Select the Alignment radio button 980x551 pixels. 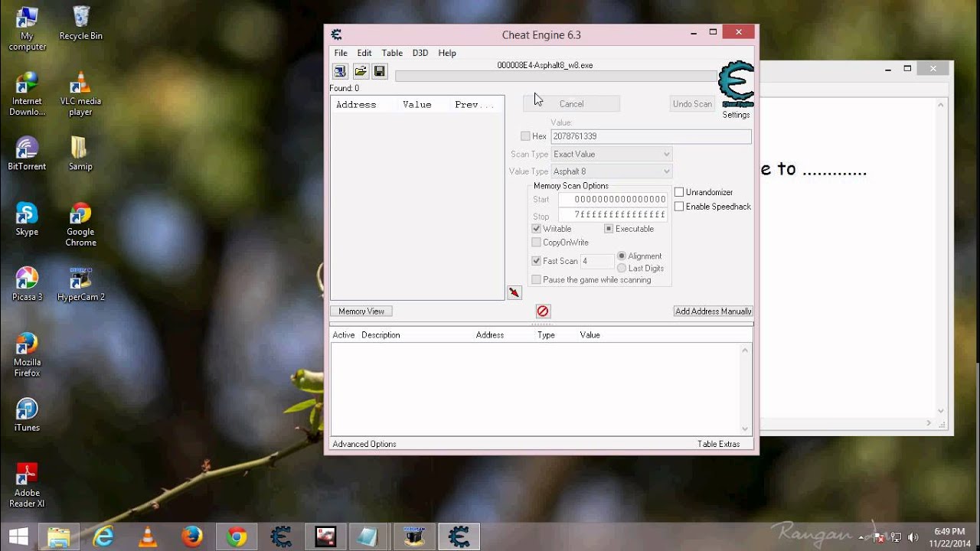[x=622, y=256]
